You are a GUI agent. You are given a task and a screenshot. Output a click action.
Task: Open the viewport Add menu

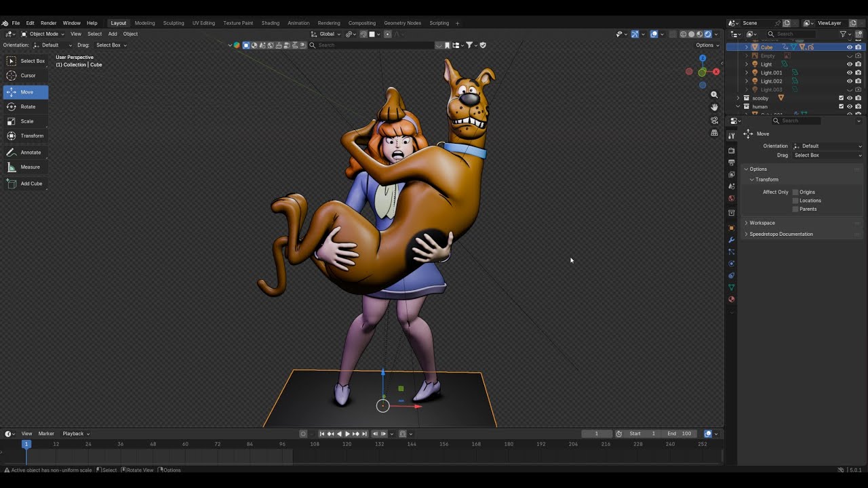(x=113, y=34)
